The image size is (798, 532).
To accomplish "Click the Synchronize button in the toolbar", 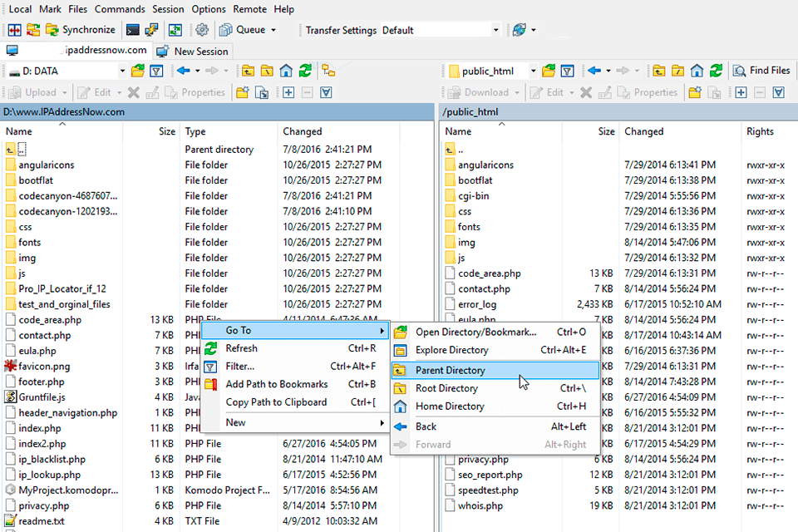I will pos(81,30).
